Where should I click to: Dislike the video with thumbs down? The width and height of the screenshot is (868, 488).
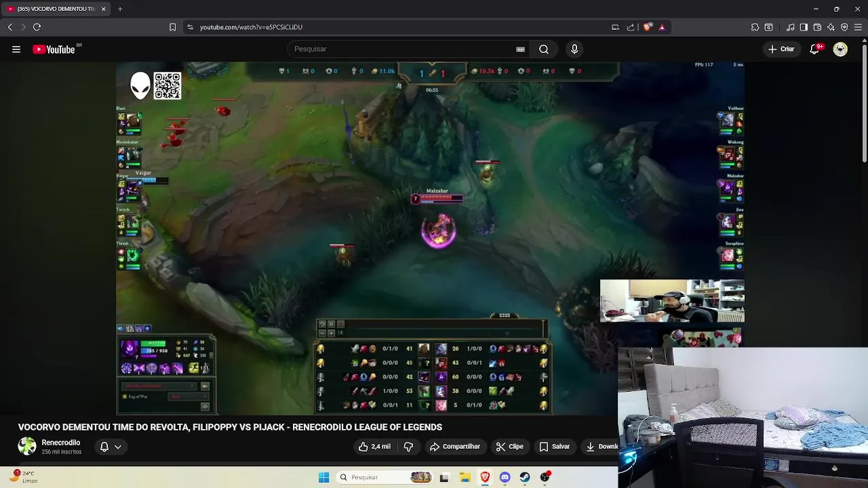tap(408, 447)
